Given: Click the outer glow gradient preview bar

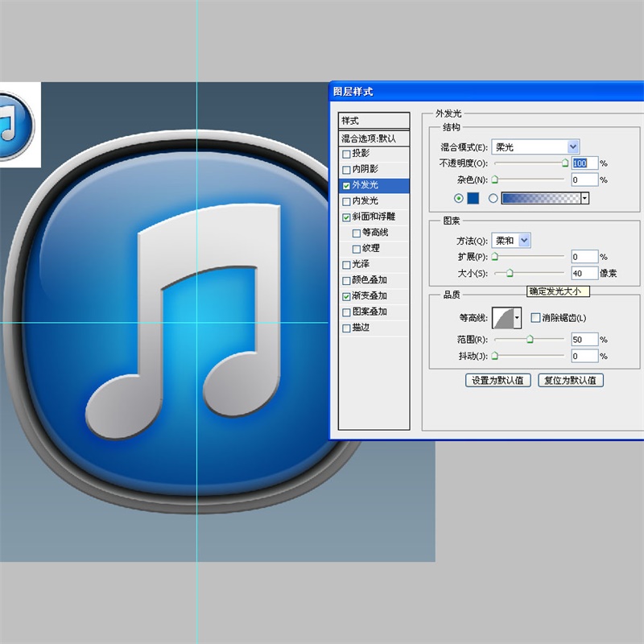Looking at the screenshot, I should click(539, 198).
